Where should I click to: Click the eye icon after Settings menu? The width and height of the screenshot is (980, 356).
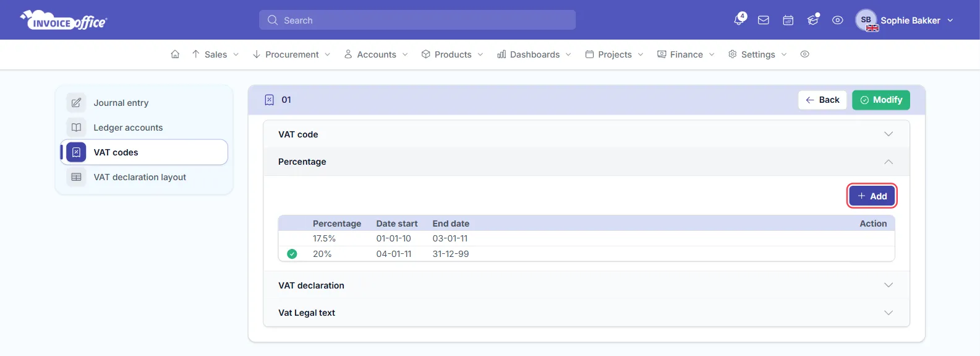click(x=804, y=54)
